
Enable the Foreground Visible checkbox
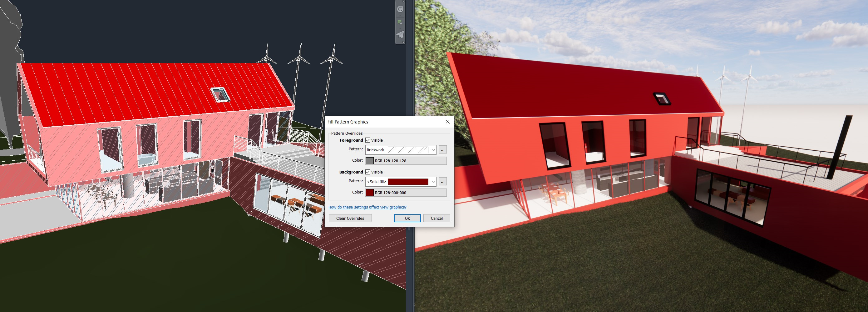click(x=367, y=140)
